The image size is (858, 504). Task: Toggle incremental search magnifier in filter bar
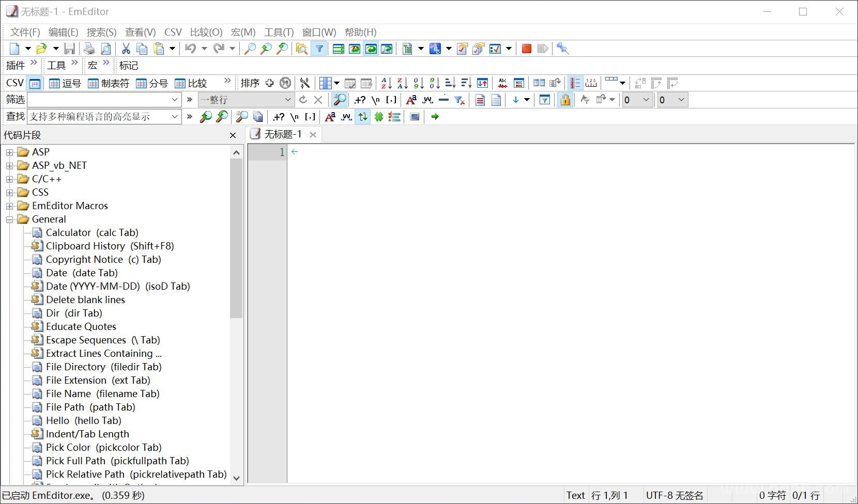tap(340, 100)
